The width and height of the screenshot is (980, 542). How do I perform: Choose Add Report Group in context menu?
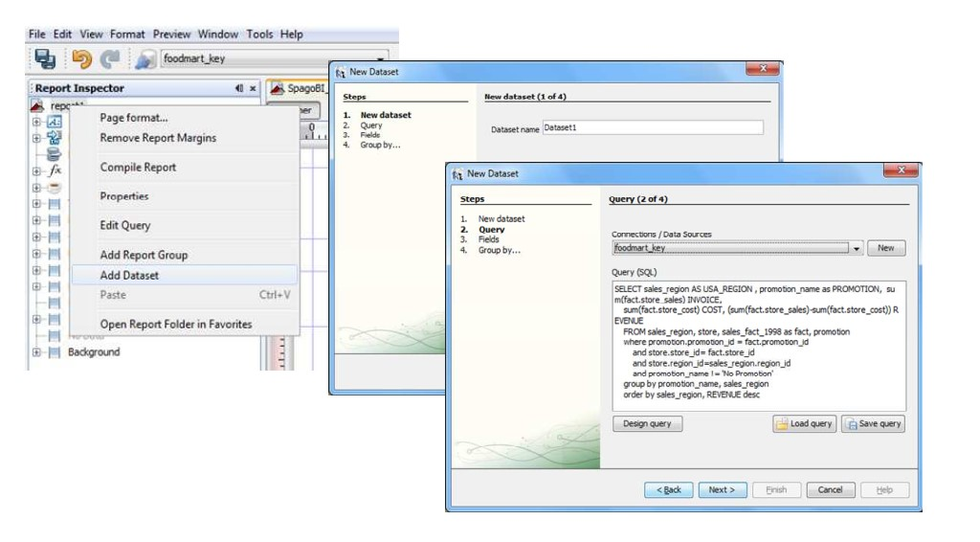click(185, 255)
